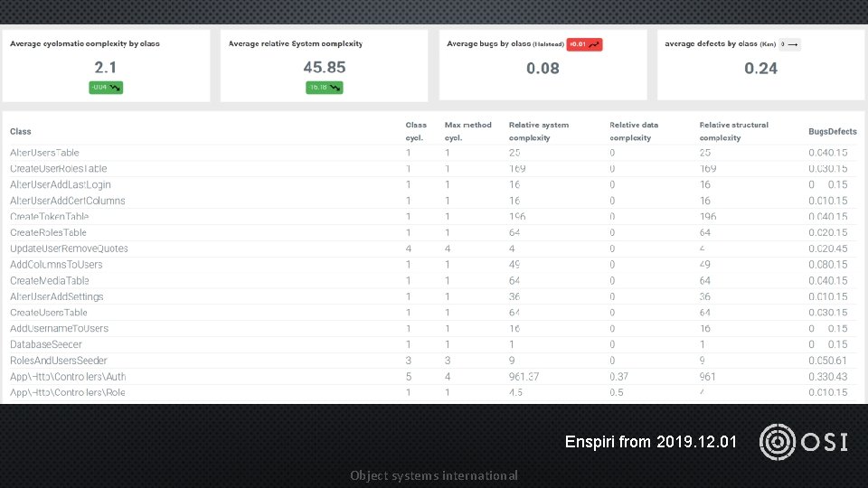Sort by the Class cycl. column header
868x488 pixels.
point(416,132)
